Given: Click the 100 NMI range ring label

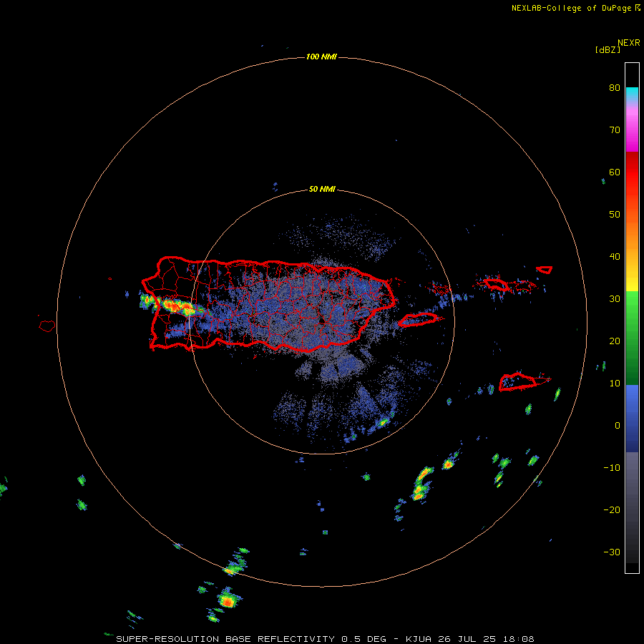Looking at the screenshot, I should tap(321, 57).
